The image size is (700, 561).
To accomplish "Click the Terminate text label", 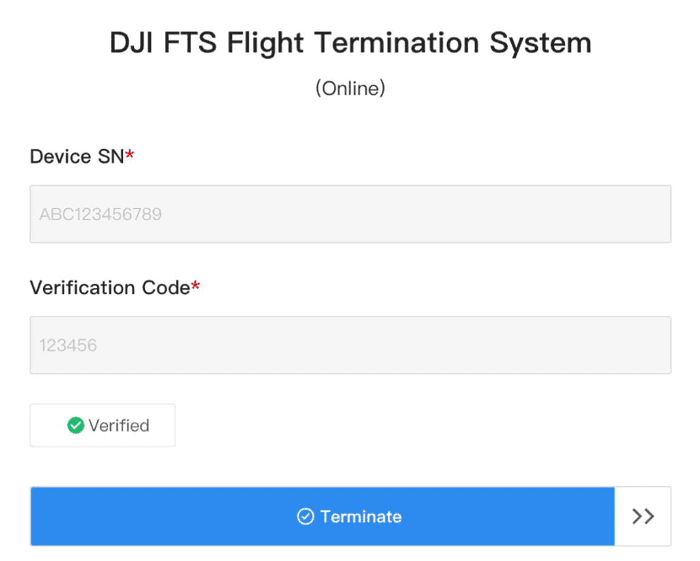I will [361, 517].
